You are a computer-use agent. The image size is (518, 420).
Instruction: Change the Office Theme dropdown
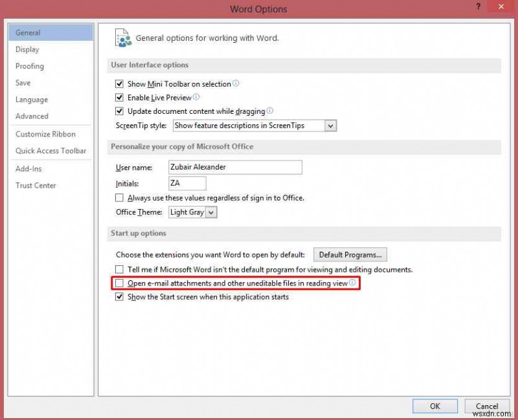point(211,212)
